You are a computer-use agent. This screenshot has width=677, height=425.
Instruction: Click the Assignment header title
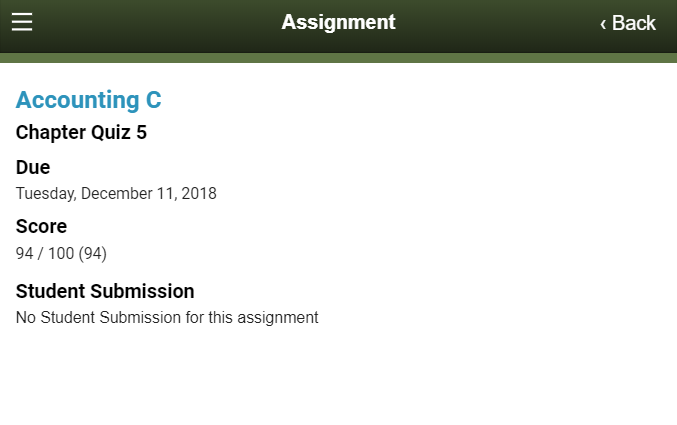338,22
